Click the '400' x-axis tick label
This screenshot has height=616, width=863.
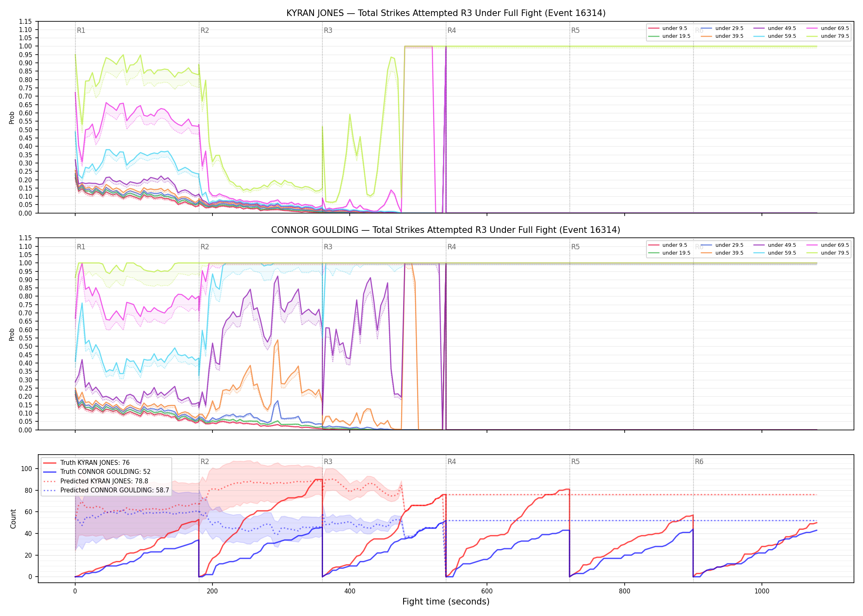pos(350,591)
